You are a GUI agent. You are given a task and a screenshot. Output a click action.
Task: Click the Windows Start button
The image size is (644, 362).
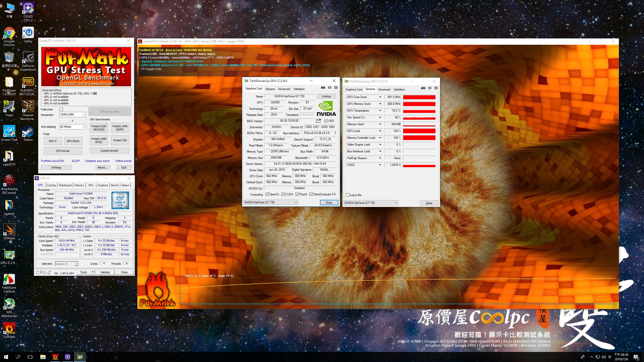coord(6,357)
